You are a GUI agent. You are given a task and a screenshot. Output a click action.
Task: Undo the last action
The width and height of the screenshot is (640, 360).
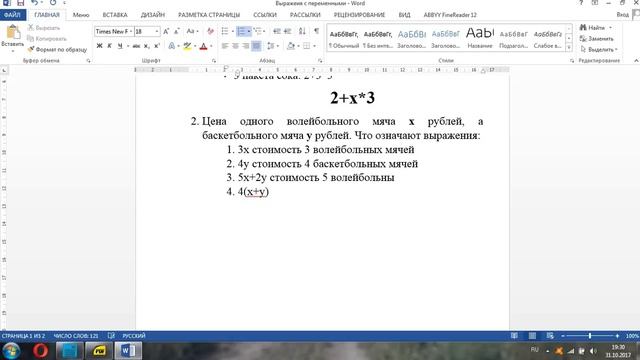pyautogui.click(x=35, y=3)
